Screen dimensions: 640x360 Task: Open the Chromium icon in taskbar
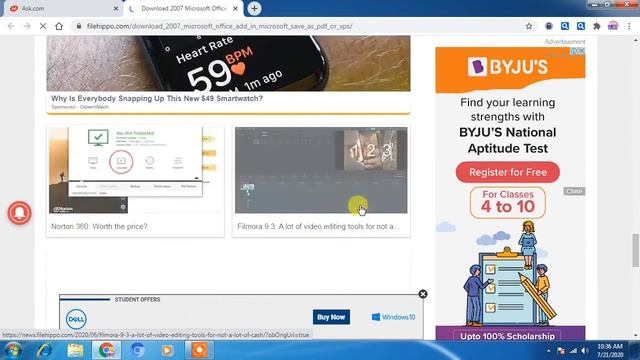[138, 350]
